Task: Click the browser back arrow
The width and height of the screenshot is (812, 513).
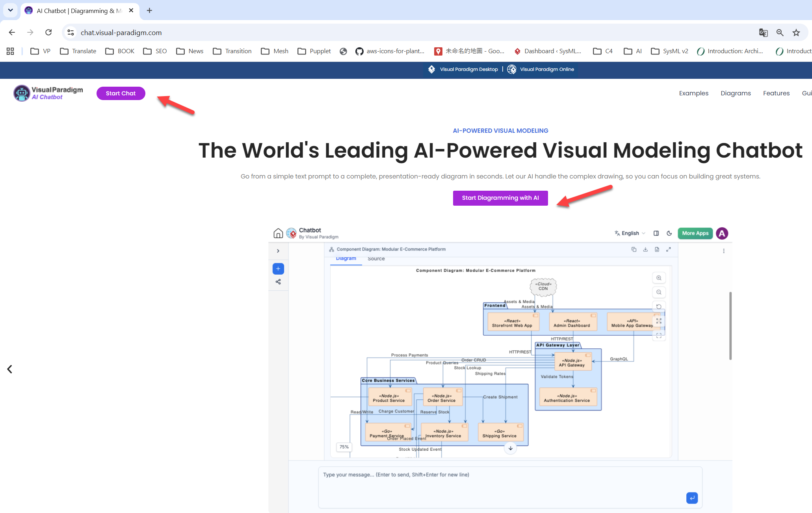Action: (12, 32)
